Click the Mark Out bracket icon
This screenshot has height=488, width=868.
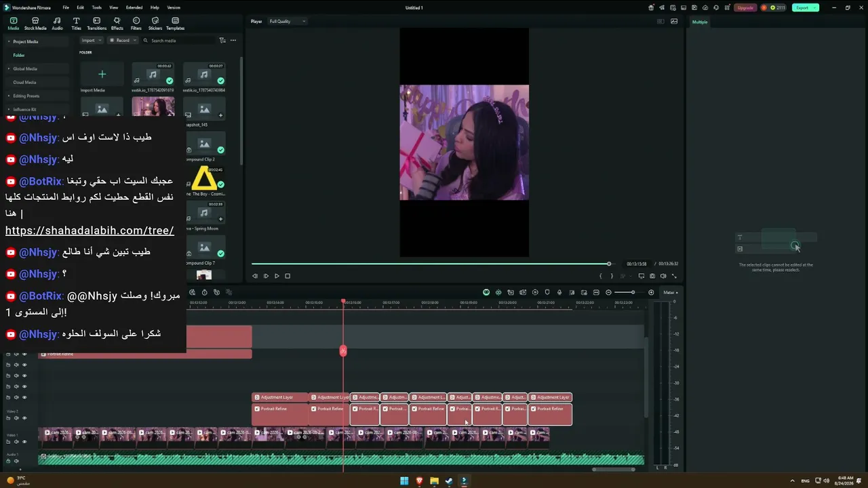[x=612, y=276]
